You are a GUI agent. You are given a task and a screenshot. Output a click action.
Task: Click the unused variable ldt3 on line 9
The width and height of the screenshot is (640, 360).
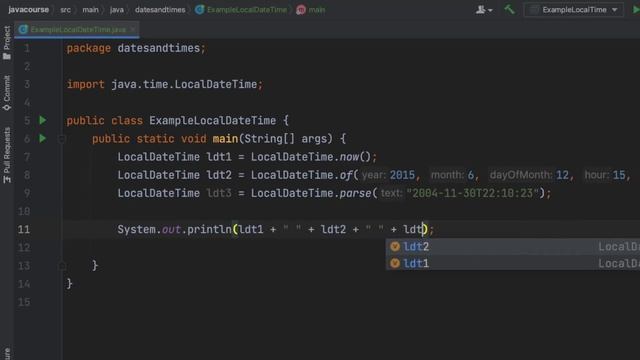pyautogui.click(x=219, y=193)
